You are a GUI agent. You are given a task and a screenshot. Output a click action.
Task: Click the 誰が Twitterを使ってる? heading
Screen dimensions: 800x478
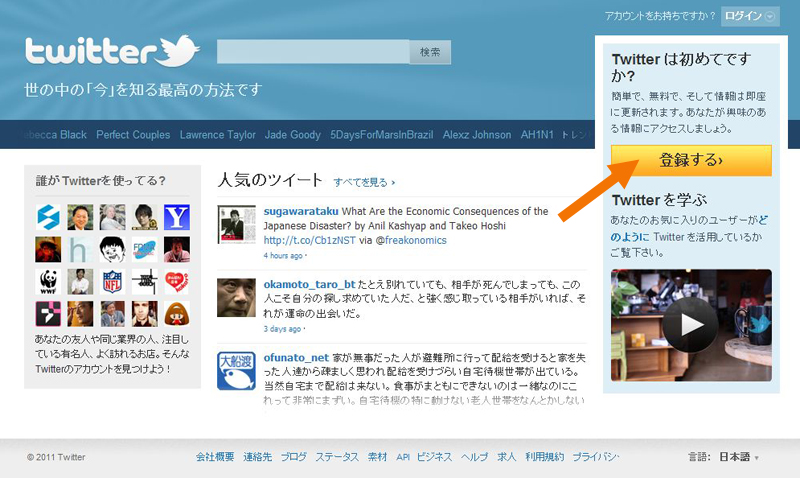pyautogui.click(x=101, y=181)
